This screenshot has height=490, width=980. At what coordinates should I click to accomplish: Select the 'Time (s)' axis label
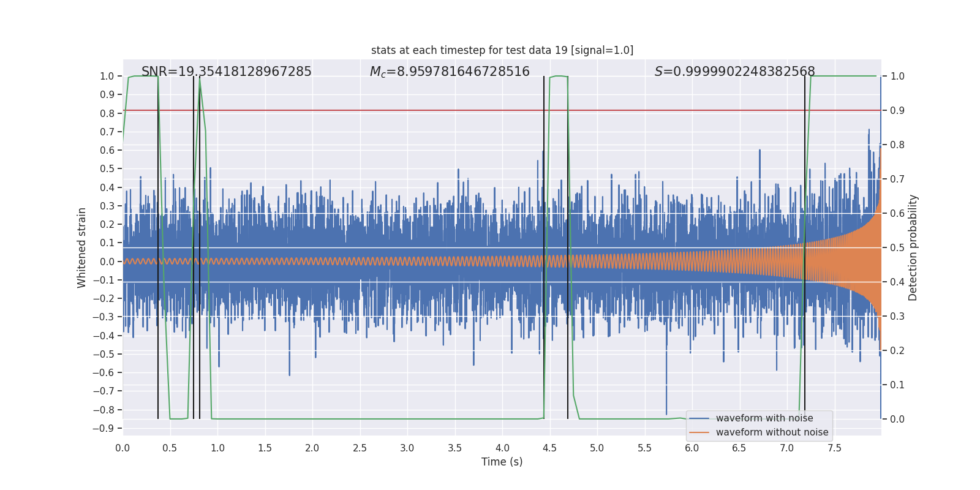(x=502, y=462)
